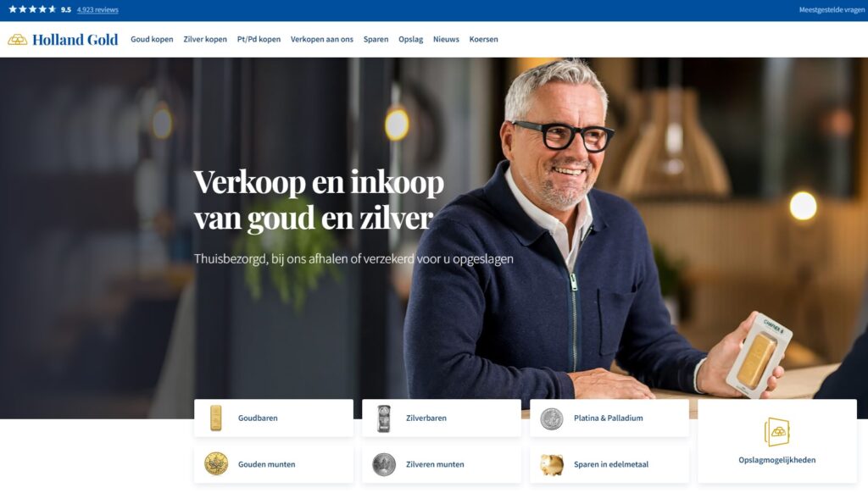Open Meestgestelde vragen link
Viewport: 868px width, 493px height.
(x=832, y=10)
